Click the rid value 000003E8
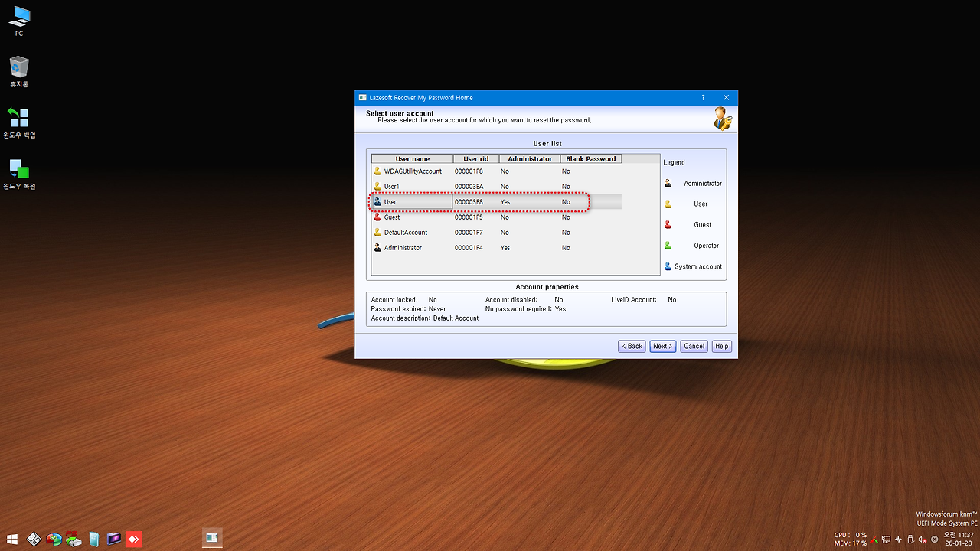The image size is (980, 551). coord(469,202)
